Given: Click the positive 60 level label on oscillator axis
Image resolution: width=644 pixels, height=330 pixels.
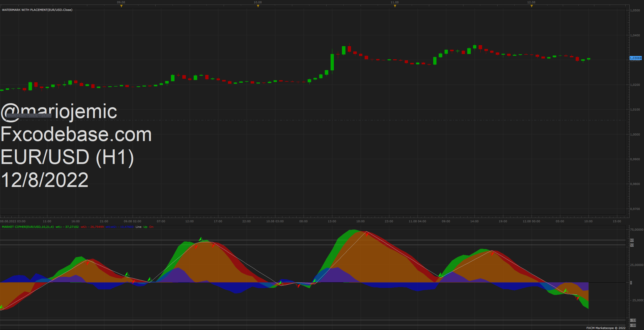Looking at the screenshot, I should point(632,240).
